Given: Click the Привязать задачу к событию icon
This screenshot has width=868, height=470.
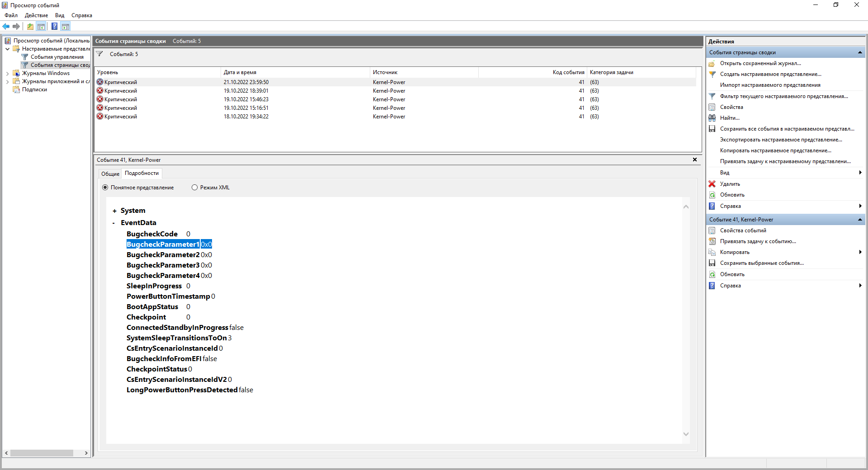Looking at the screenshot, I should pyautogui.click(x=712, y=241).
